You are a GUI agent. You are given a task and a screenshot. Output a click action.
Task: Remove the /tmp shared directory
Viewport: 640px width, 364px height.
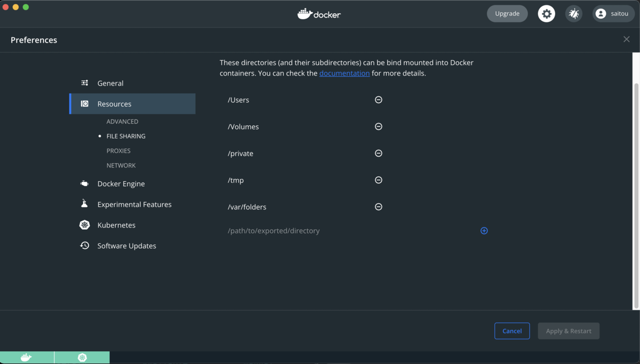tap(379, 180)
